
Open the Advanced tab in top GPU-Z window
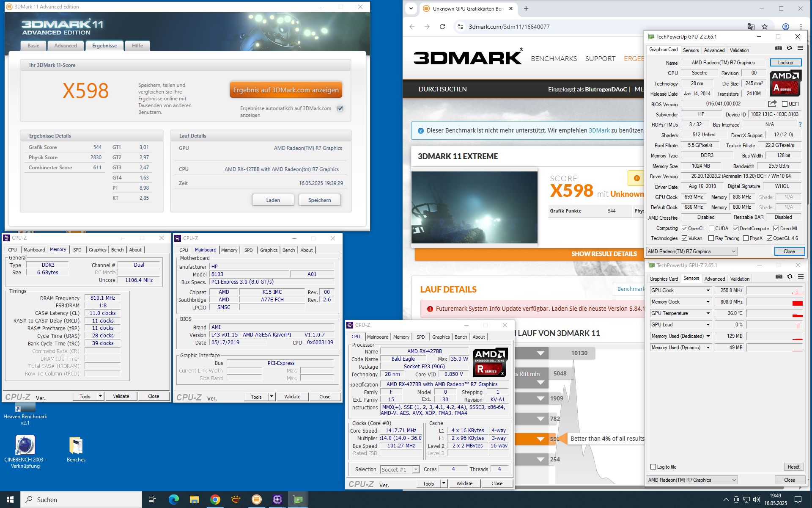coord(714,50)
